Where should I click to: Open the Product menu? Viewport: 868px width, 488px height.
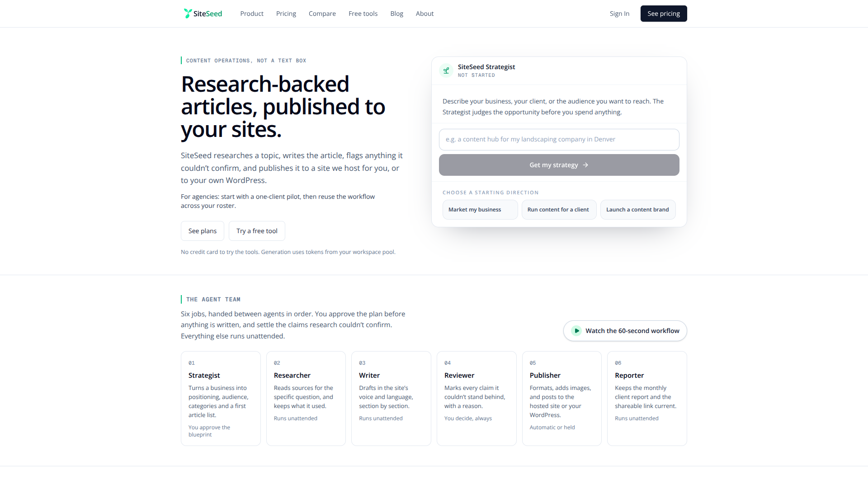click(x=252, y=14)
